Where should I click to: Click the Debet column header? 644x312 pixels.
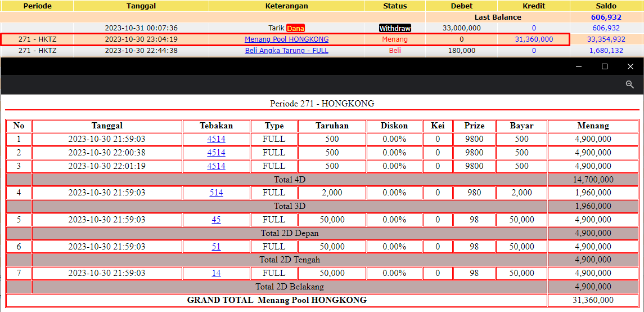[462, 6]
